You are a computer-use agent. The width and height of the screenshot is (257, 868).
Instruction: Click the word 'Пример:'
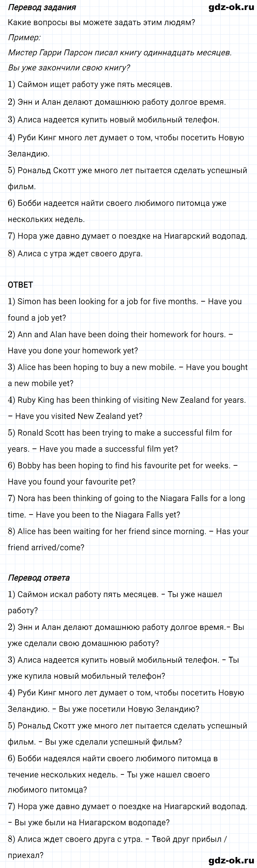[24, 37]
